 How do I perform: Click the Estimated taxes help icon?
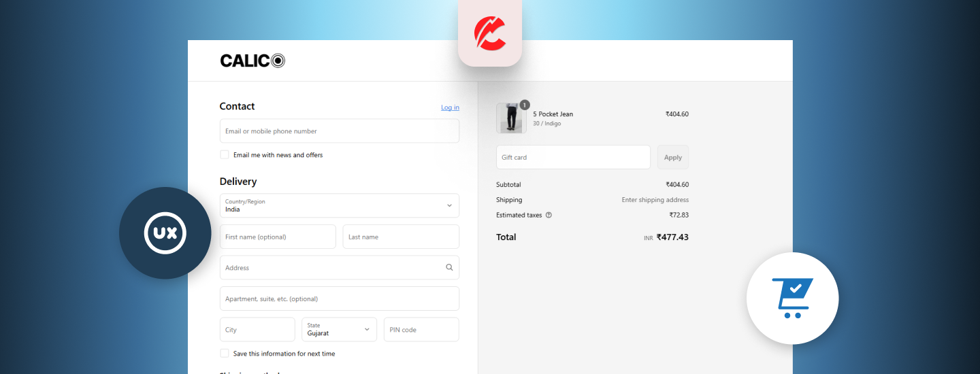coord(549,215)
